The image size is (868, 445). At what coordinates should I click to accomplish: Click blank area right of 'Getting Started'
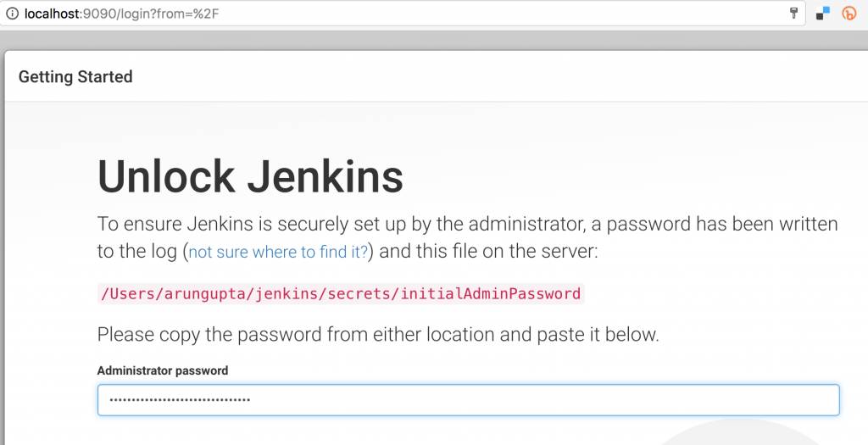[498, 76]
